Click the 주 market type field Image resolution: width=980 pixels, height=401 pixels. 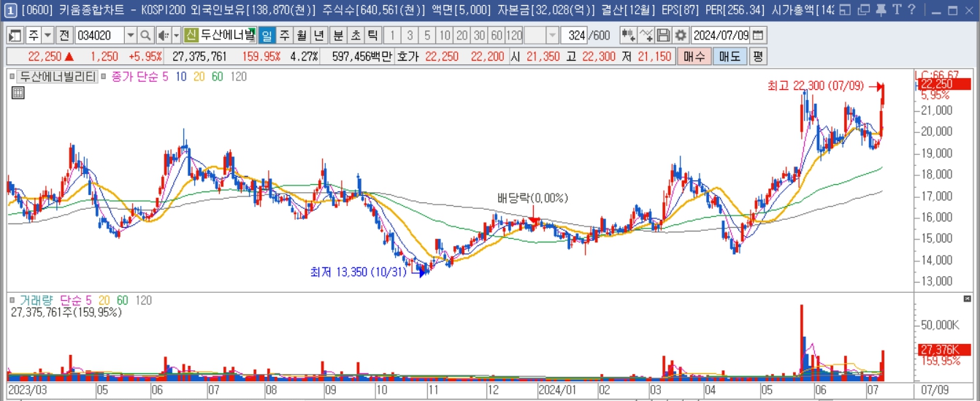pyautogui.click(x=34, y=36)
